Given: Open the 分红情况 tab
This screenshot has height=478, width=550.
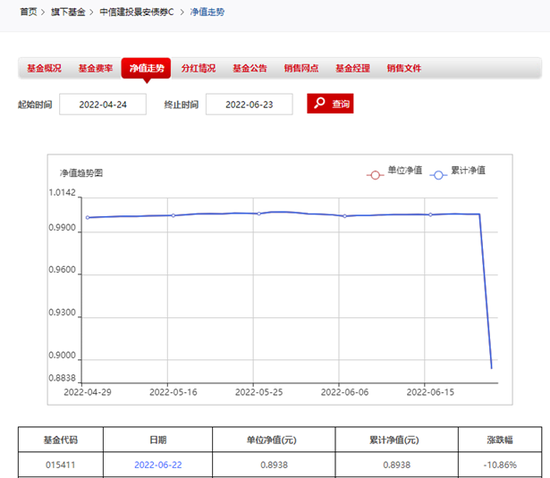Looking at the screenshot, I should click(198, 68).
